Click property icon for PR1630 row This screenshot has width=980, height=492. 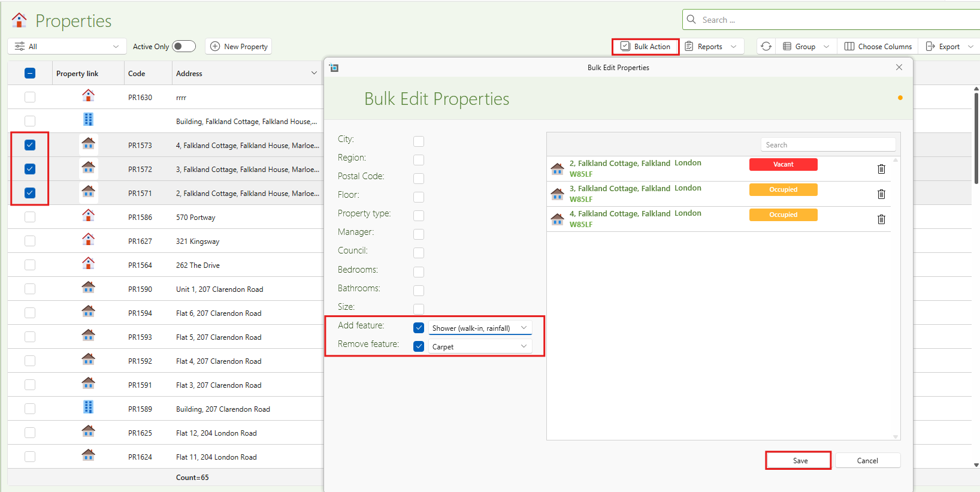click(x=88, y=95)
